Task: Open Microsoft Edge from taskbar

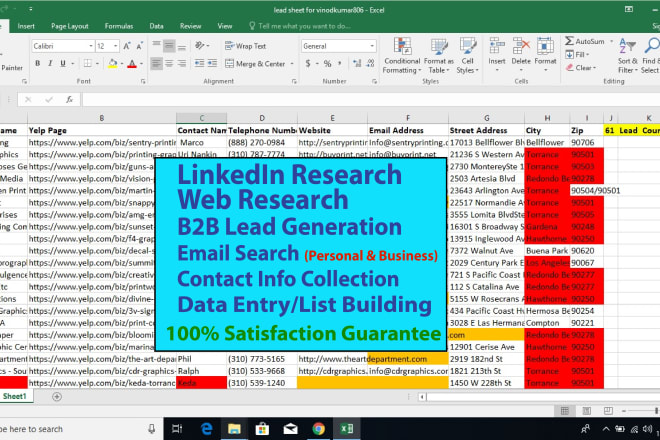Action: (206, 429)
